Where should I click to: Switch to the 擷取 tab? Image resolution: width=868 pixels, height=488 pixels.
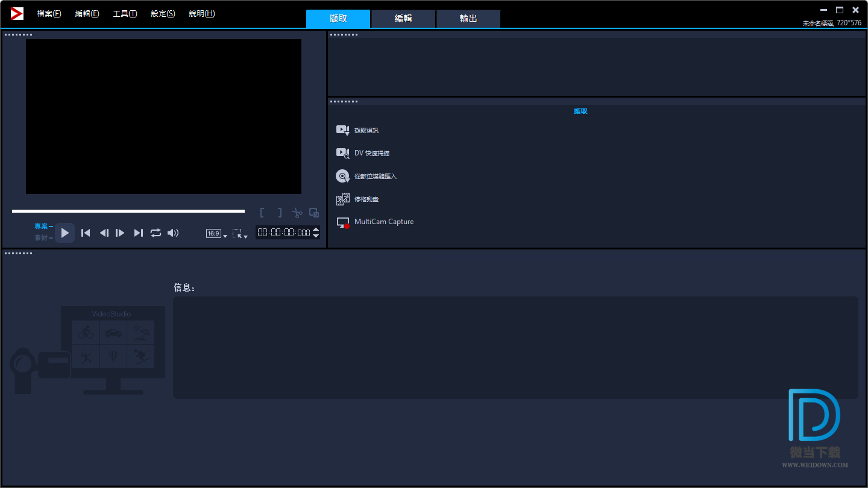tap(338, 19)
